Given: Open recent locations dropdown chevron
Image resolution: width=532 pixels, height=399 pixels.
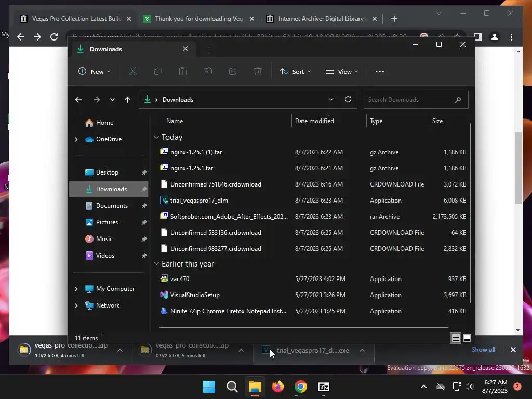Looking at the screenshot, I should [112, 99].
